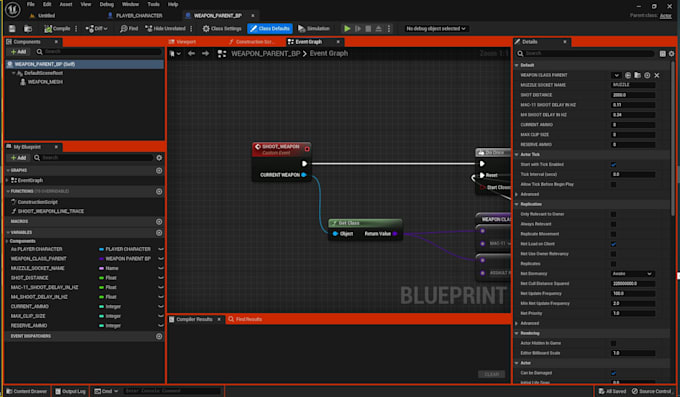680x397 pixels.
Task: Navigate forward in the graph editor
Action: [205, 54]
